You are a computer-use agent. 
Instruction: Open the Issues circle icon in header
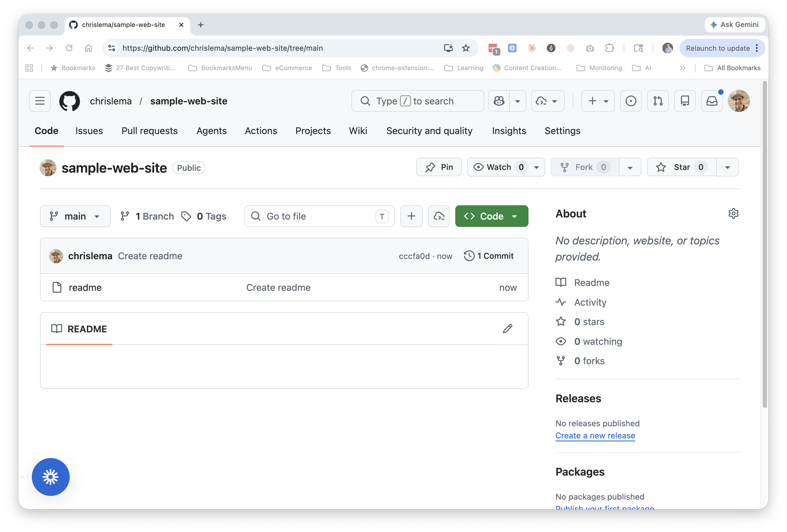coord(630,101)
